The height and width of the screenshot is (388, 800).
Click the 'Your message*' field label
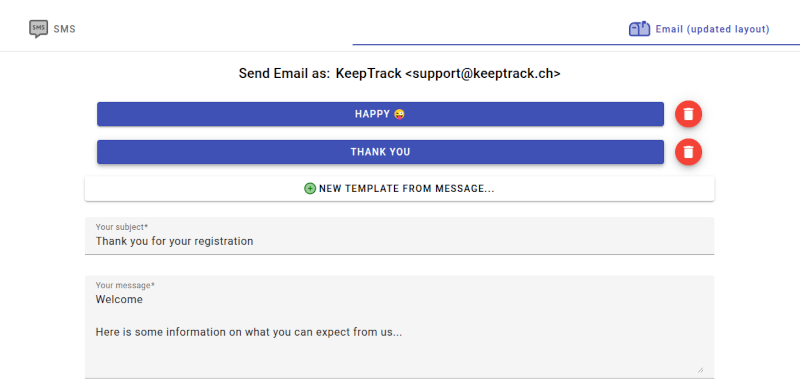pos(125,285)
